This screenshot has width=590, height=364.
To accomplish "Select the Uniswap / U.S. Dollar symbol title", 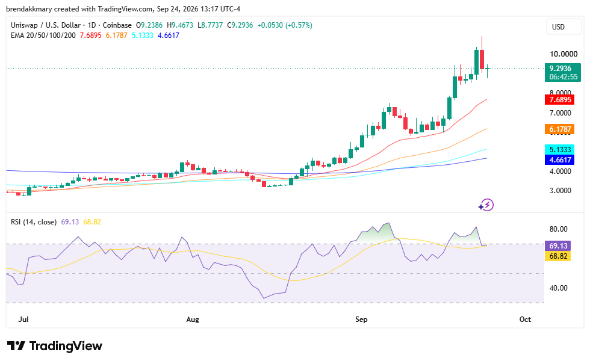I will click(x=46, y=25).
